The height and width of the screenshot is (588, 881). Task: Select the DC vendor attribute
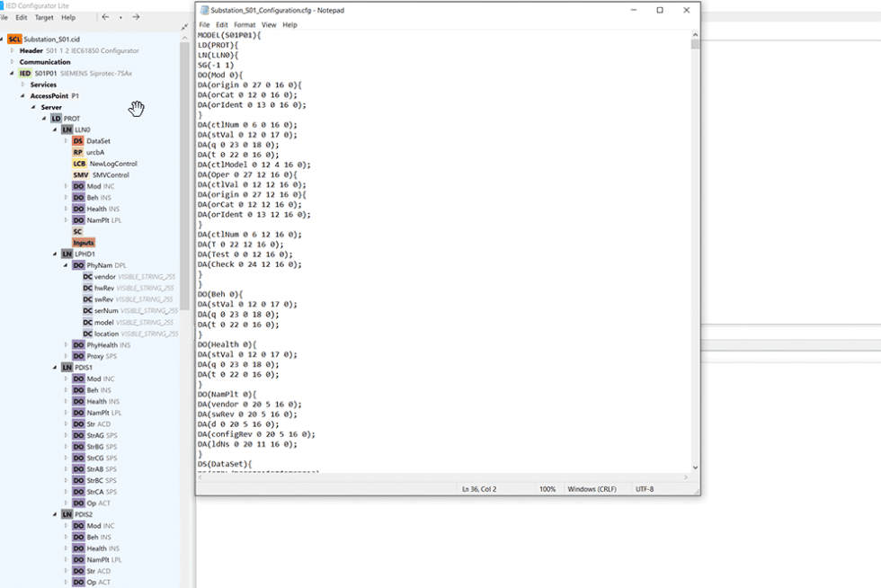88,277
